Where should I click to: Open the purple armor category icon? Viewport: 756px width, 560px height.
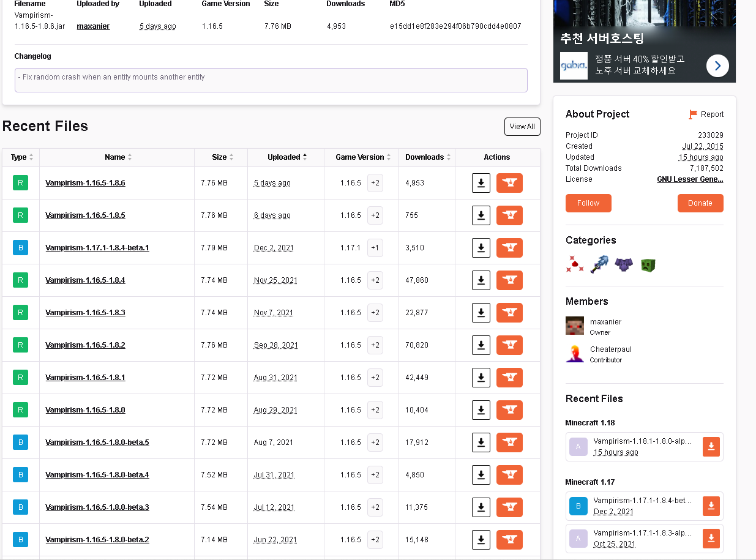point(623,264)
